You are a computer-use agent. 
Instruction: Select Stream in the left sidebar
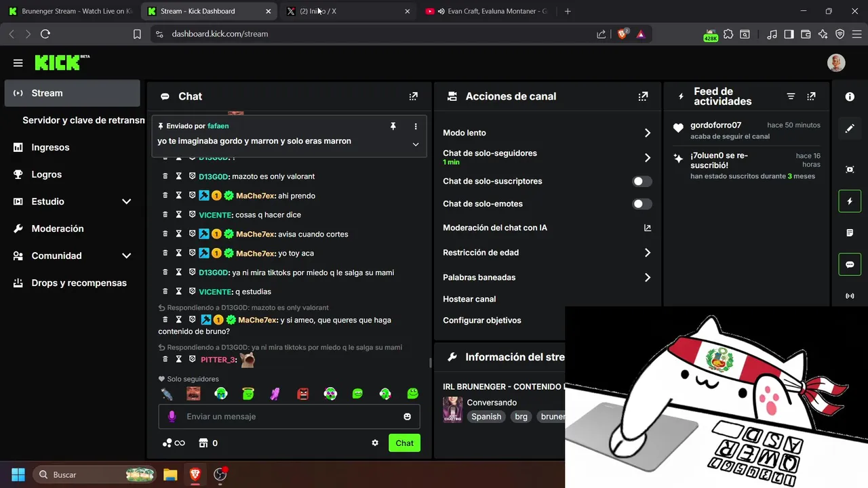[x=72, y=93]
